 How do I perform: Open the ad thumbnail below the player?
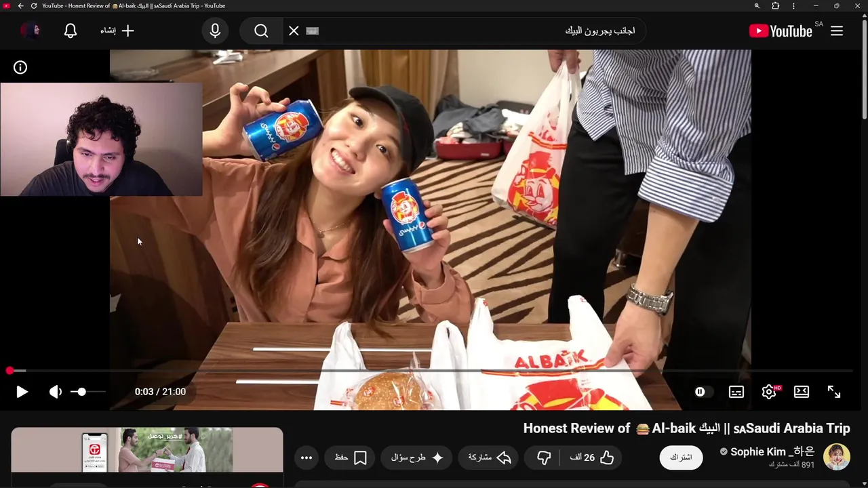[x=147, y=449]
